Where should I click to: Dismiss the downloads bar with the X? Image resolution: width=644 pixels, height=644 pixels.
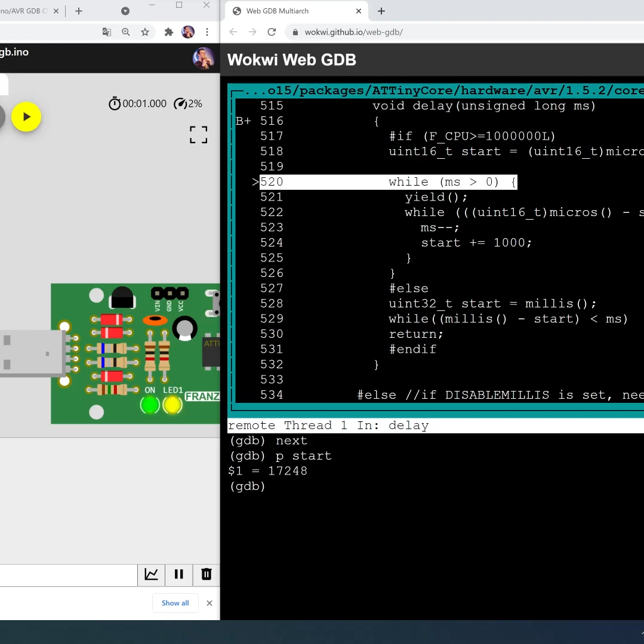pos(209,603)
